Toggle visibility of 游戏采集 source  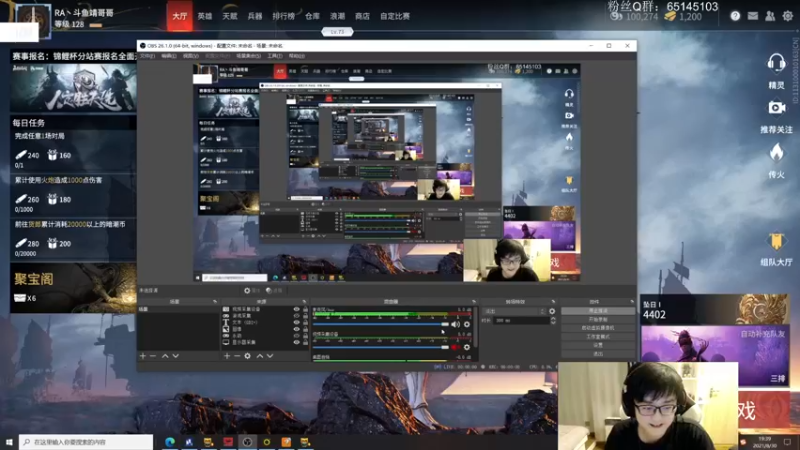coord(296,316)
